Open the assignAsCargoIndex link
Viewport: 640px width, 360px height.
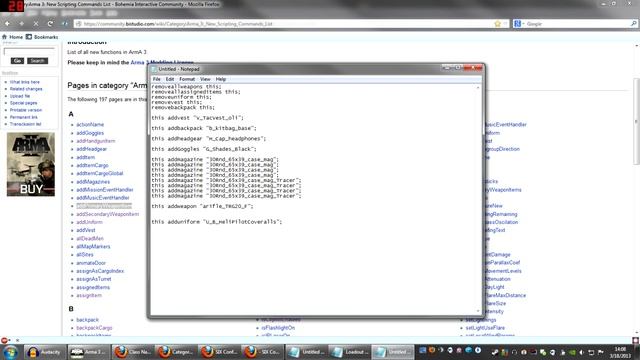point(100,271)
